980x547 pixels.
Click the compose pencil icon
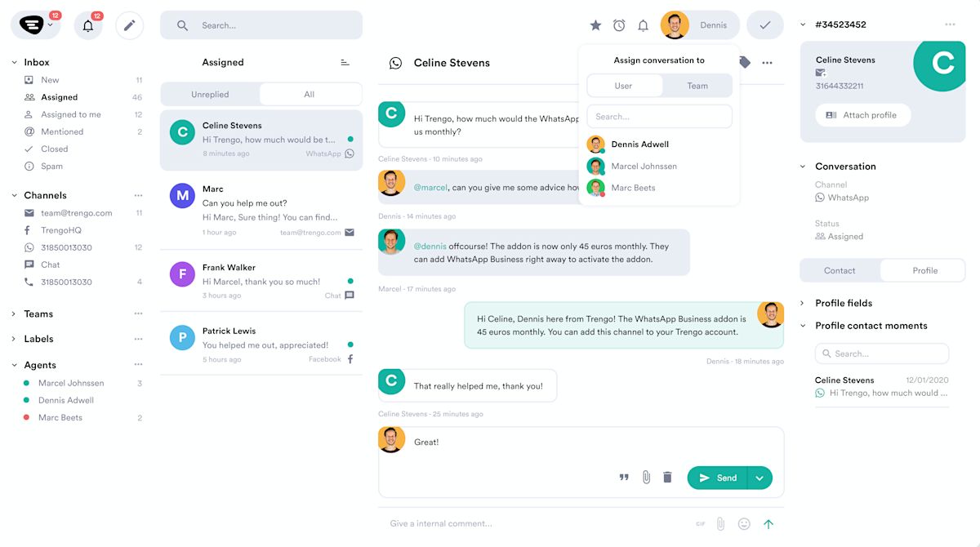pos(129,25)
